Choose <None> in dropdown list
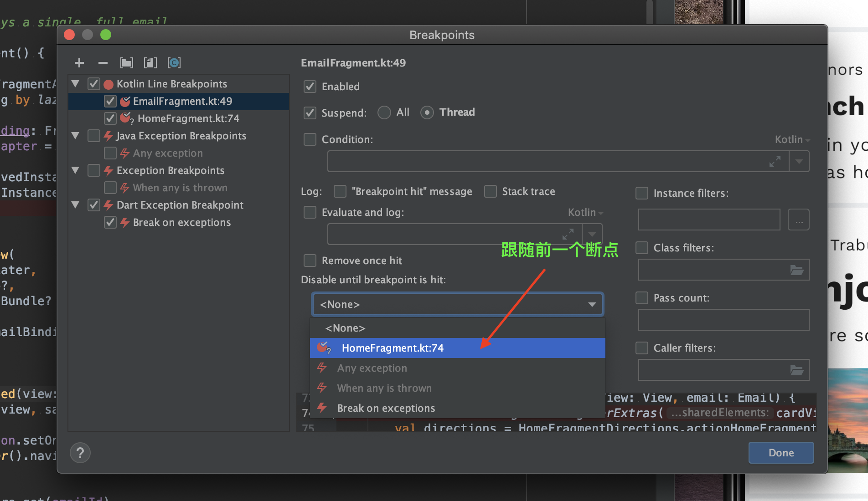868x501 pixels. (458, 328)
